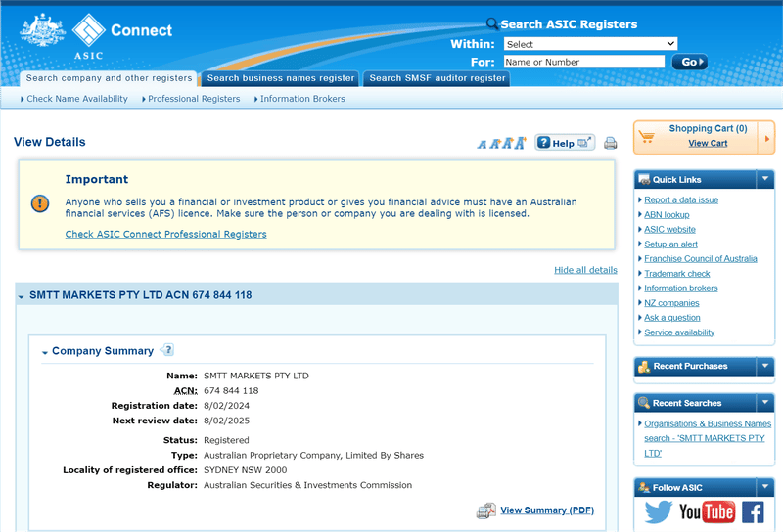Screen dimensions: 783x532
Task: Select the largest font size A icon
Action: click(521, 143)
